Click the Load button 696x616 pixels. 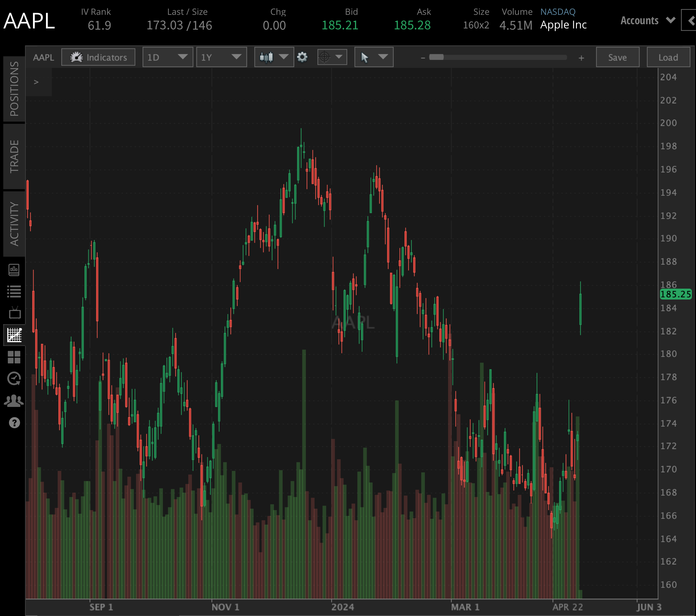click(x=668, y=57)
